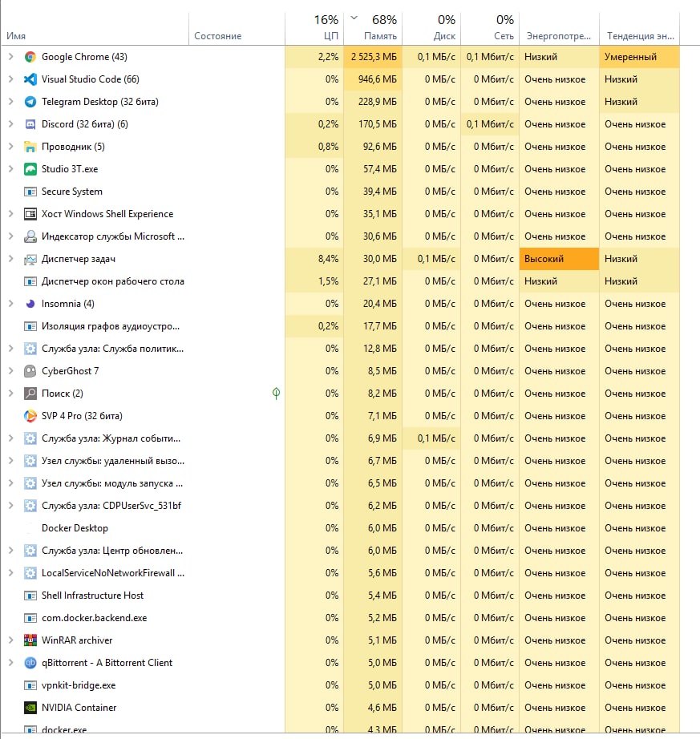Expand the WinRAR archiver process
The height and width of the screenshot is (739, 700).
click(11, 640)
